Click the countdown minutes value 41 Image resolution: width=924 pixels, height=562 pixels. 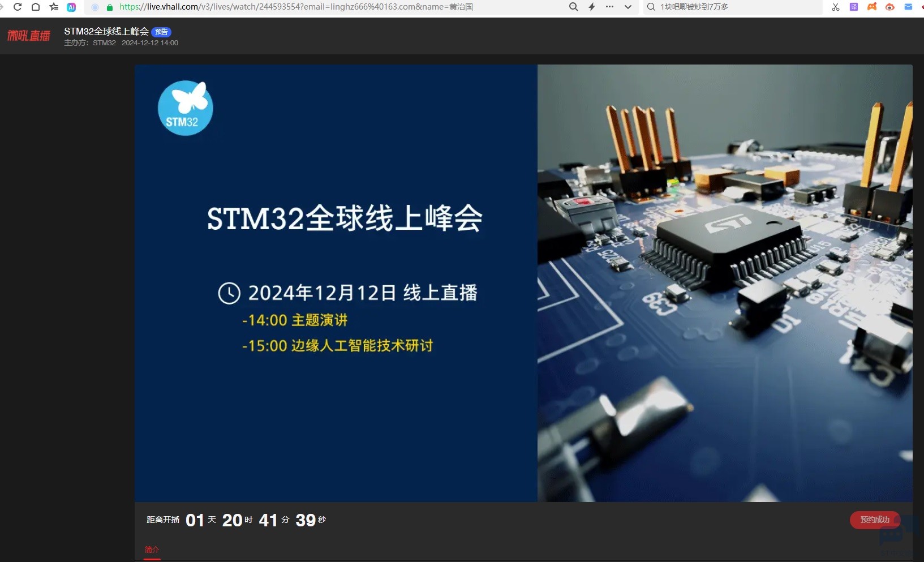[x=268, y=520]
